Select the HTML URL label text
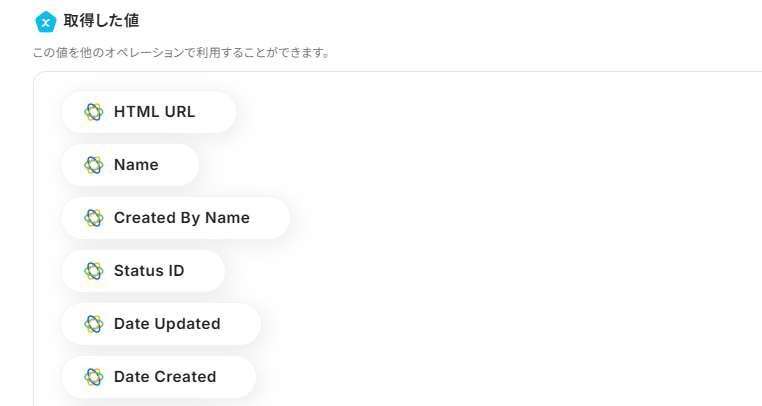Viewport: 762px width, 406px height. 154,112
